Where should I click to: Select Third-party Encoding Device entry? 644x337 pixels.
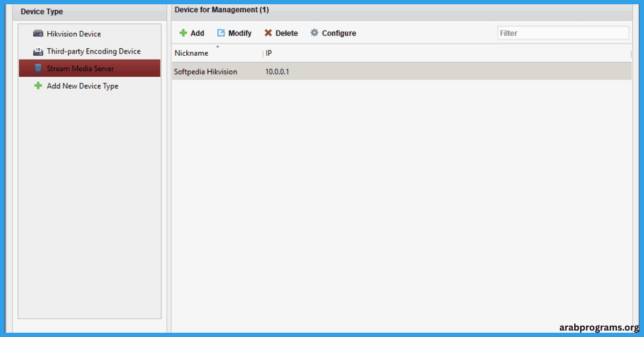90,52
